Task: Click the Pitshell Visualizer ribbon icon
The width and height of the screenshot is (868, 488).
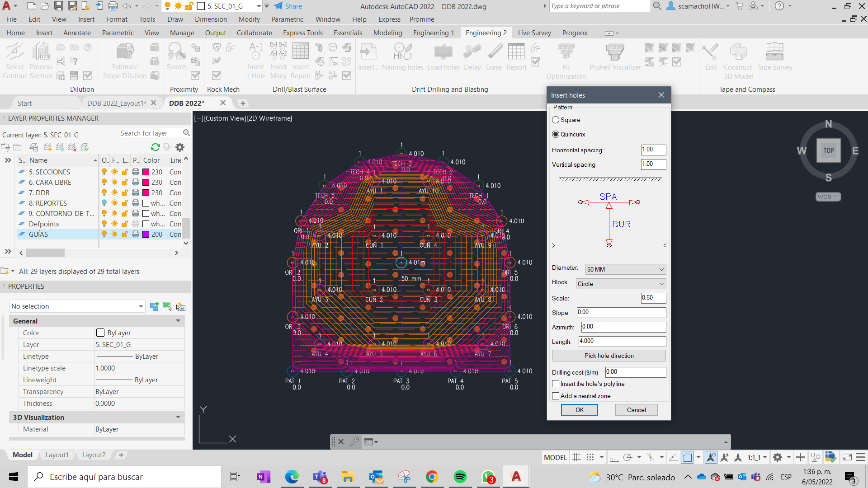Action: 615,52
